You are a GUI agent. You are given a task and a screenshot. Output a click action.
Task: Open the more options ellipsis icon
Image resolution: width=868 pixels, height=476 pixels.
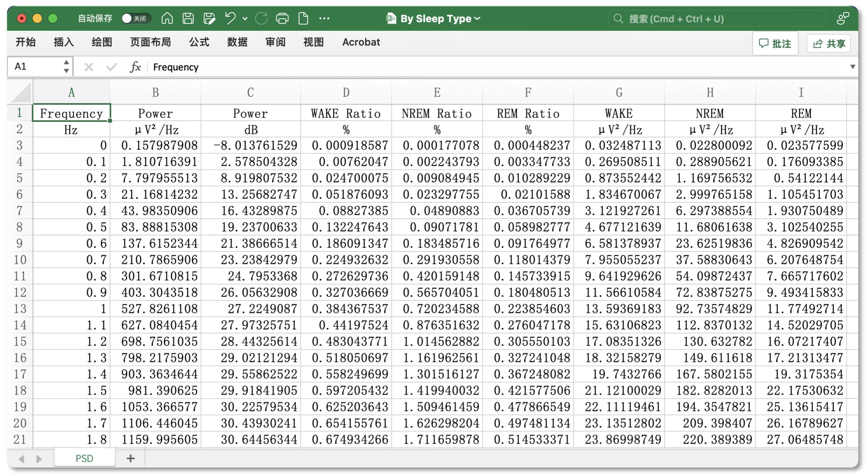pos(324,18)
